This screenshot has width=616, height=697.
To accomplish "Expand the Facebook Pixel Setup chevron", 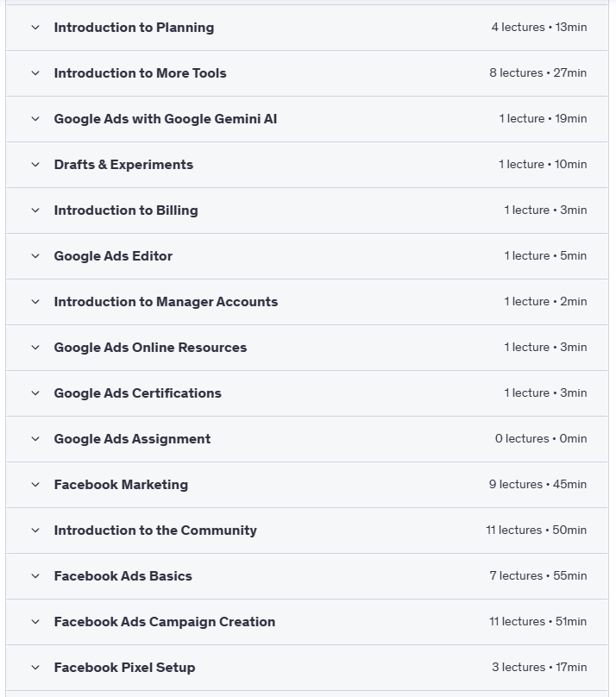I will pos(35,668).
